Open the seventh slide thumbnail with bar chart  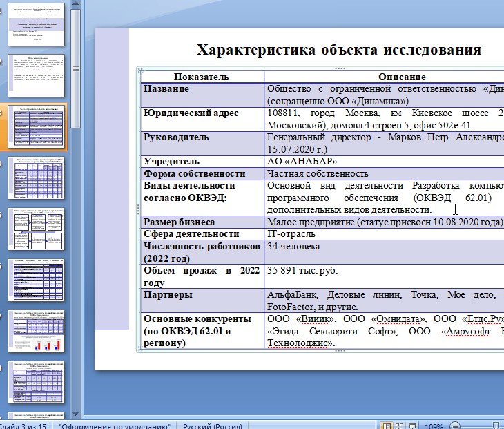click(37, 331)
